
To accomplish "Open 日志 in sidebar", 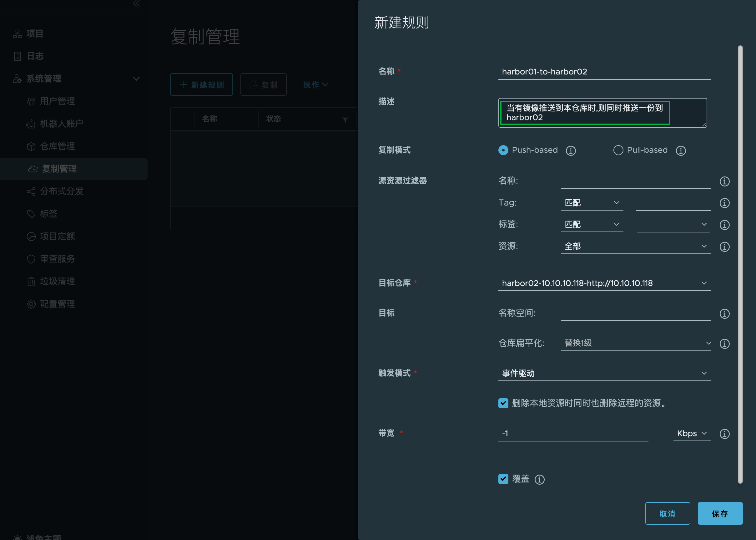I will [x=35, y=56].
